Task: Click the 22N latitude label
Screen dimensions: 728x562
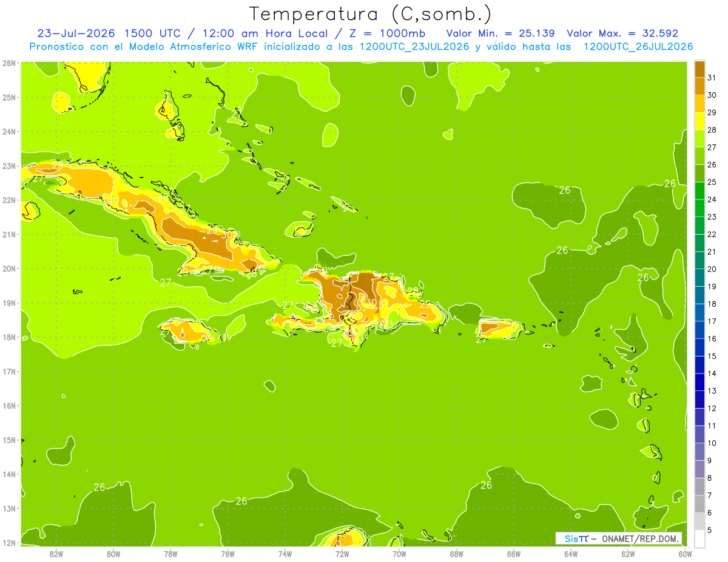Action: [8, 200]
